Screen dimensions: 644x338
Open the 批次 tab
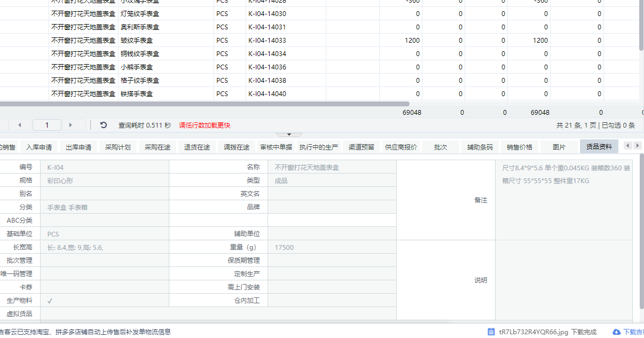pyautogui.click(x=441, y=147)
